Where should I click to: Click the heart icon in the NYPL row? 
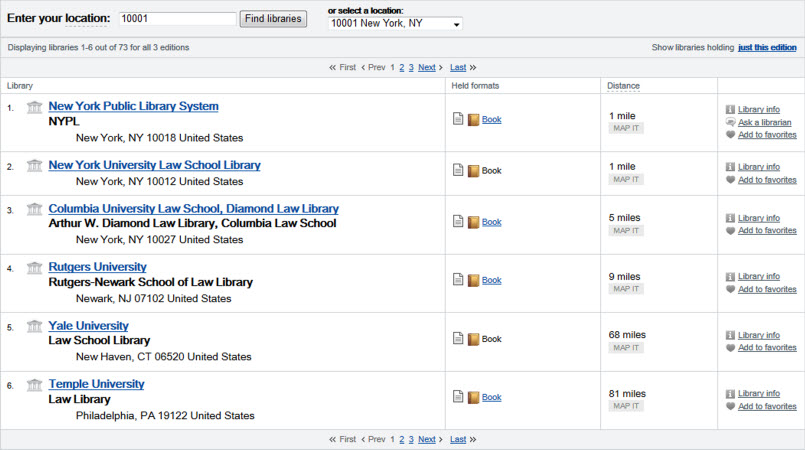pyautogui.click(x=731, y=134)
